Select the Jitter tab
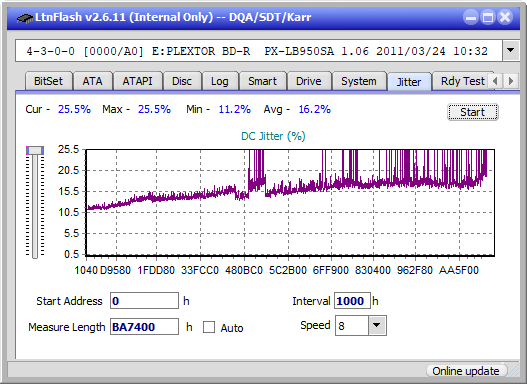The image size is (527, 384). [x=409, y=82]
